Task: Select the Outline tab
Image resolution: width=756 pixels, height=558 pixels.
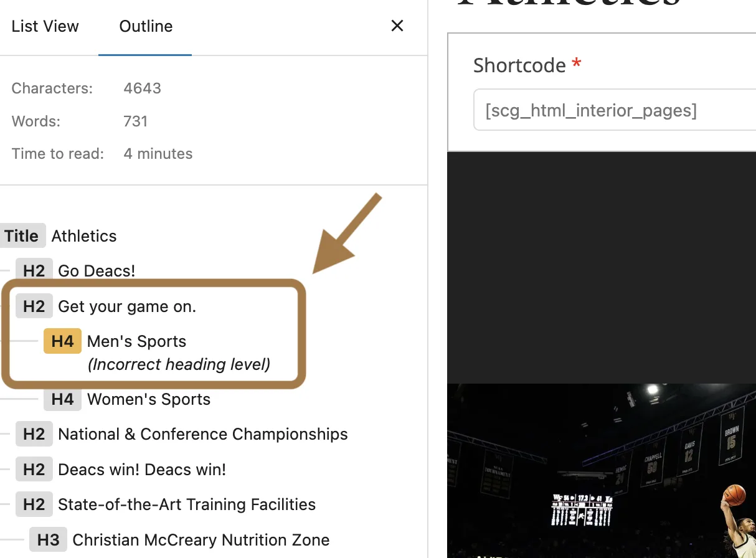Action: (146, 26)
